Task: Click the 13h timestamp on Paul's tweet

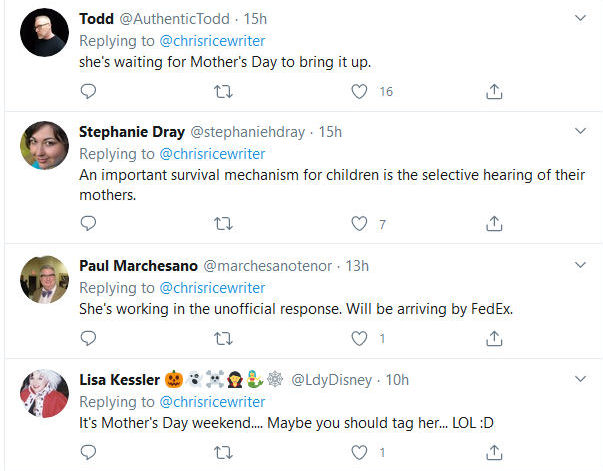Action: pyautogui.click(x=358, y=266)
